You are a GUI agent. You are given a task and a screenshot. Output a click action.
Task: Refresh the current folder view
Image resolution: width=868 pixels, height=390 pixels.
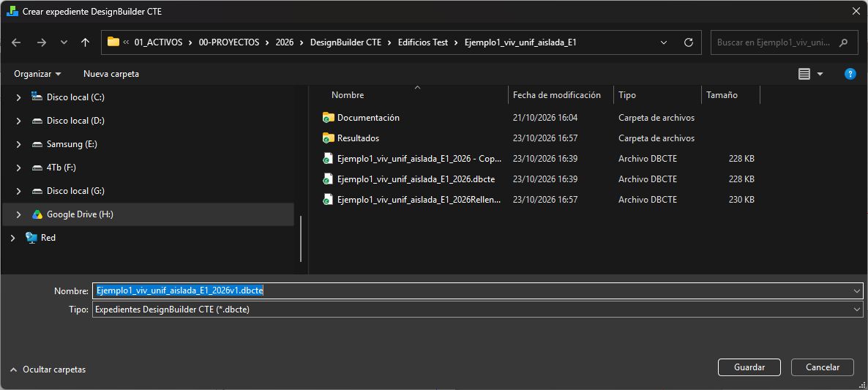689,42
